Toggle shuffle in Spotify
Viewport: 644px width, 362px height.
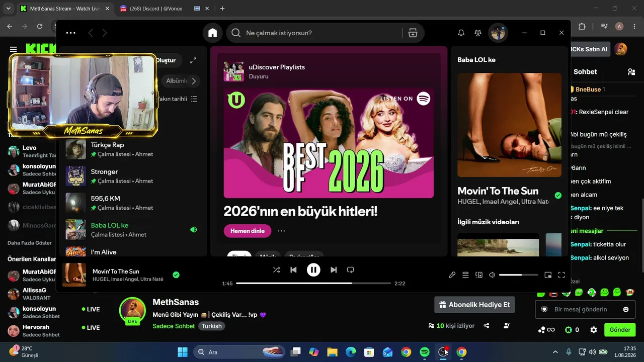(276, 270)
